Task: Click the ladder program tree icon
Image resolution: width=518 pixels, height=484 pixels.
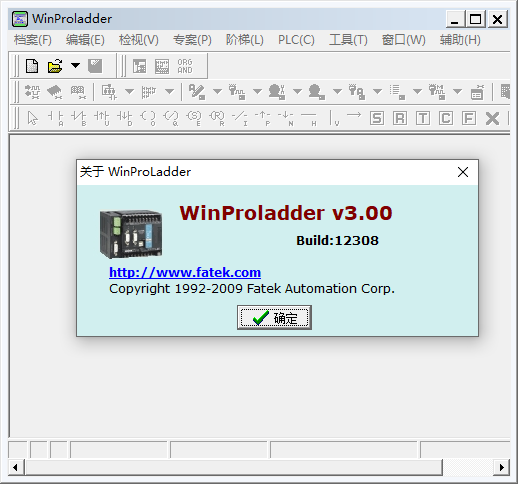Action: (x=109, y=92)
